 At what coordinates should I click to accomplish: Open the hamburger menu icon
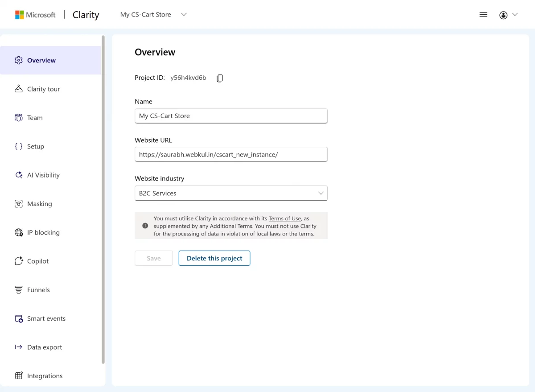coord(483,15)
